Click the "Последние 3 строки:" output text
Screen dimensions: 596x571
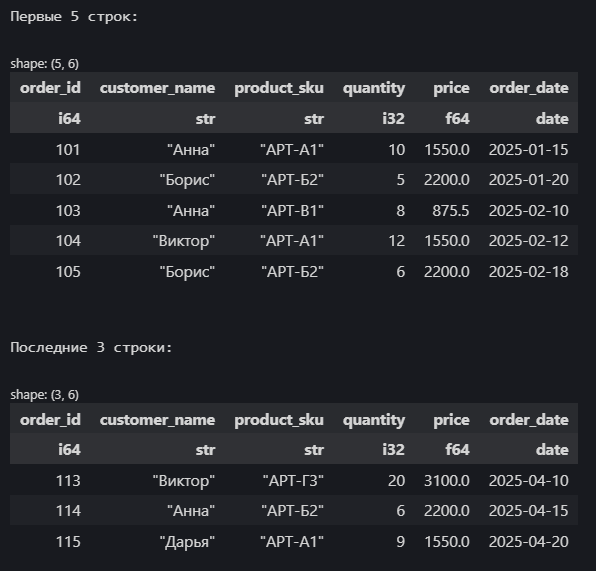pyautogui.click(x=91, y=347)
